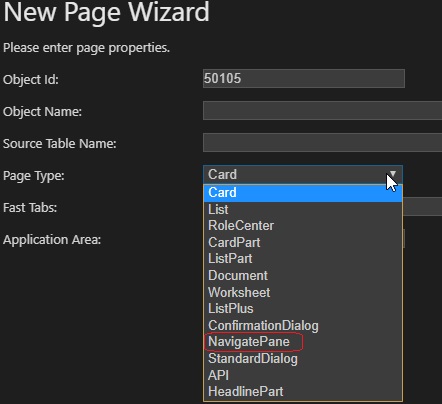Click the Fast Tabs input field
442x404 pixels.
(422, 206)
